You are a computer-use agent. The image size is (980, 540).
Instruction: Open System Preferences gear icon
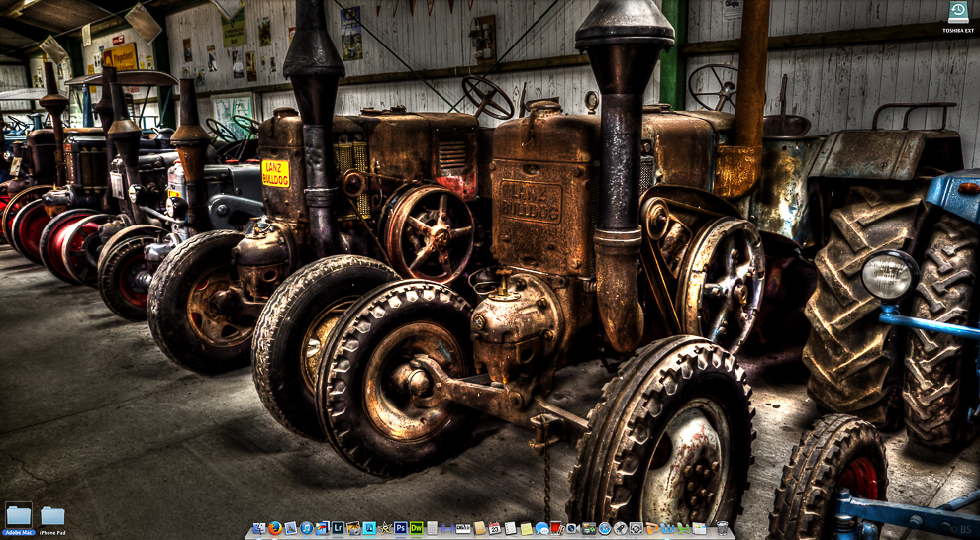click(x=636, y=528)
